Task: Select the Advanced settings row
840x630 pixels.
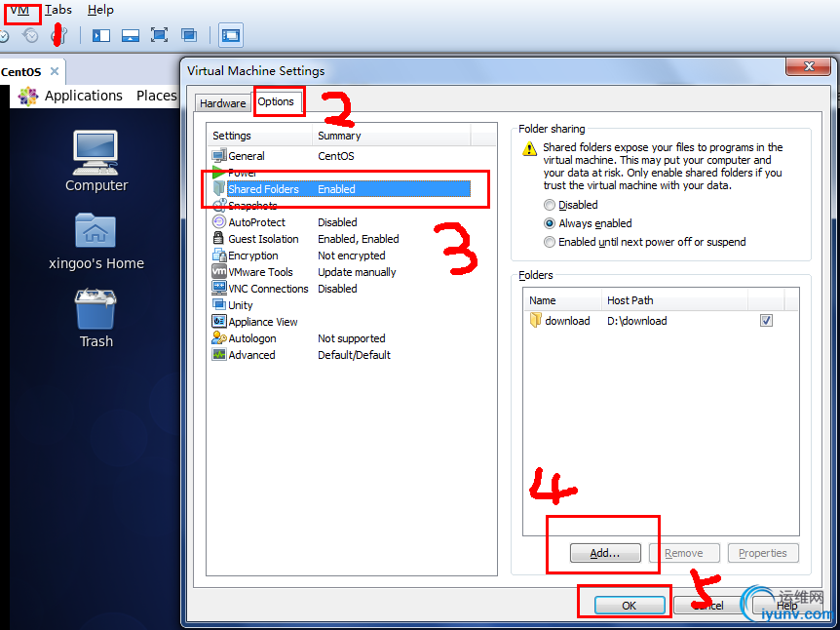Action: (341, 355)
